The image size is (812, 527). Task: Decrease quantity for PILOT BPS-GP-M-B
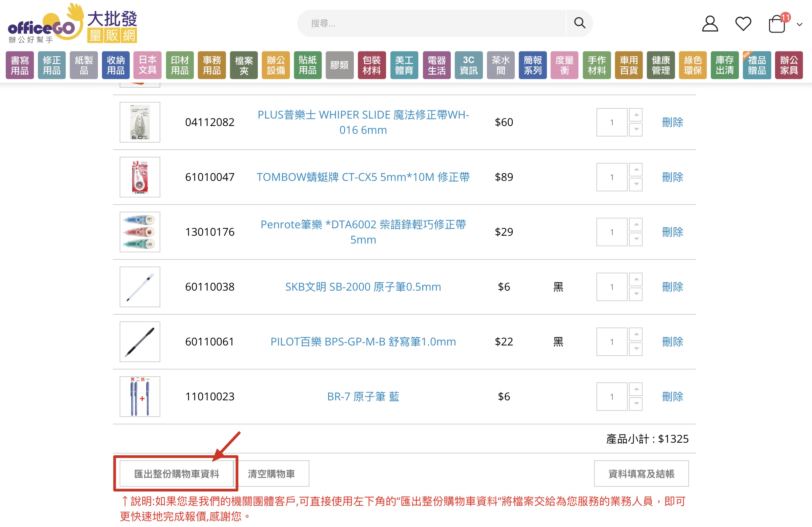point(636,349)
